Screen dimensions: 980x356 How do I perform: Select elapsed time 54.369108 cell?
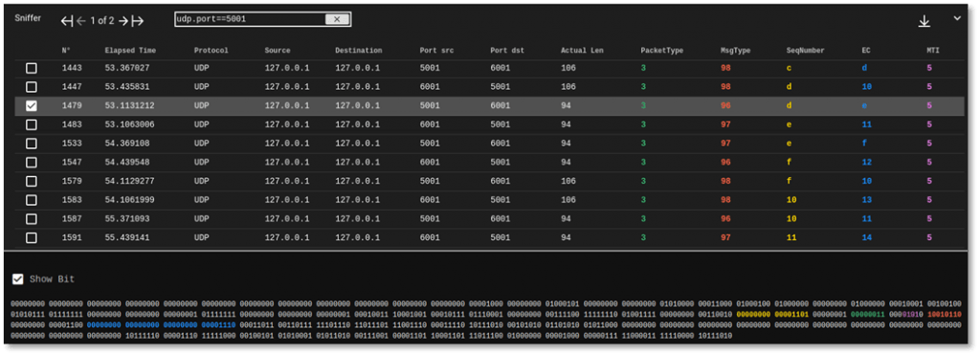(x=127, y=144)
